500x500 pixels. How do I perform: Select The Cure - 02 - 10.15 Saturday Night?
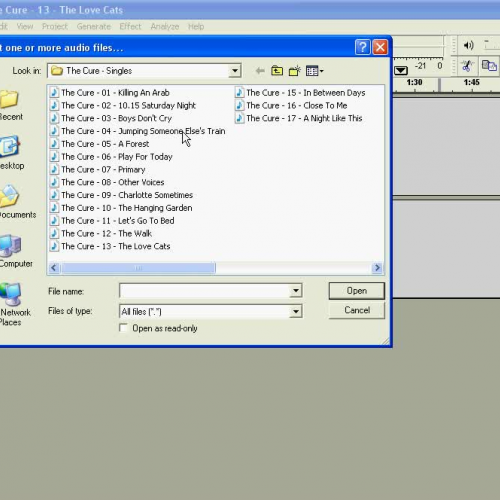click(123, 105)
